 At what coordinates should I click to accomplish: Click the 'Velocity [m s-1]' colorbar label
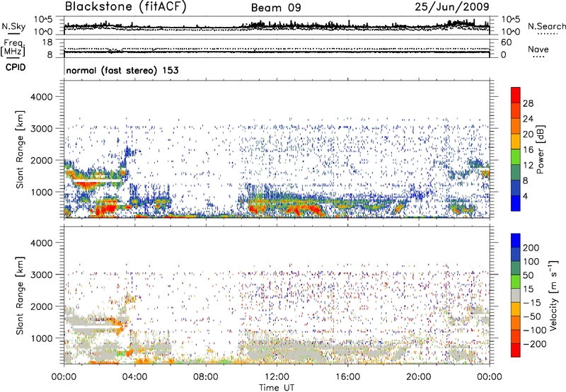(x=553, y=295)
